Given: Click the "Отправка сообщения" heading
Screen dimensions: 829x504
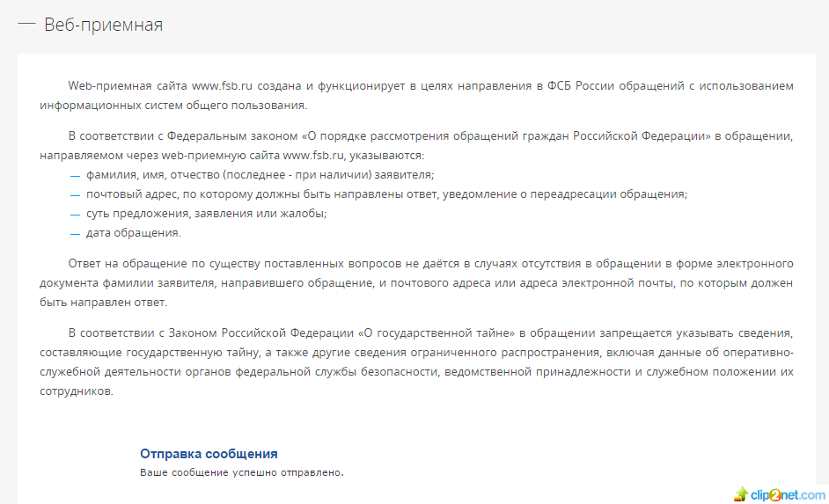Looking at the screenshot, I should [209, 454].
